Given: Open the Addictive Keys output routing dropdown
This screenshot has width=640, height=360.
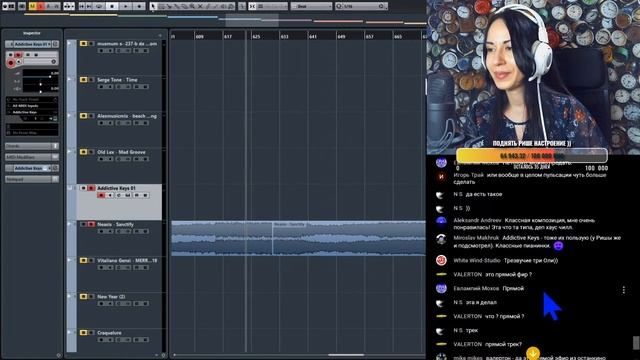Looking at the screenshot, I should (32, 112).
